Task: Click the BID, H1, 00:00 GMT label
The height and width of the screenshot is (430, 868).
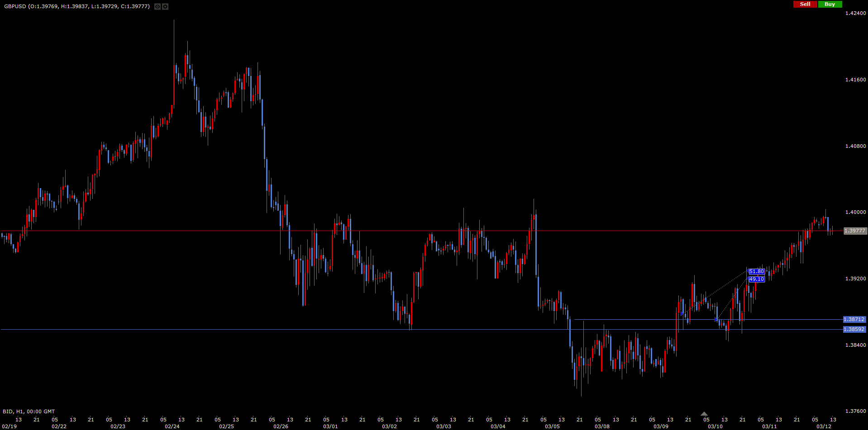Action: [x=29, y=411]
